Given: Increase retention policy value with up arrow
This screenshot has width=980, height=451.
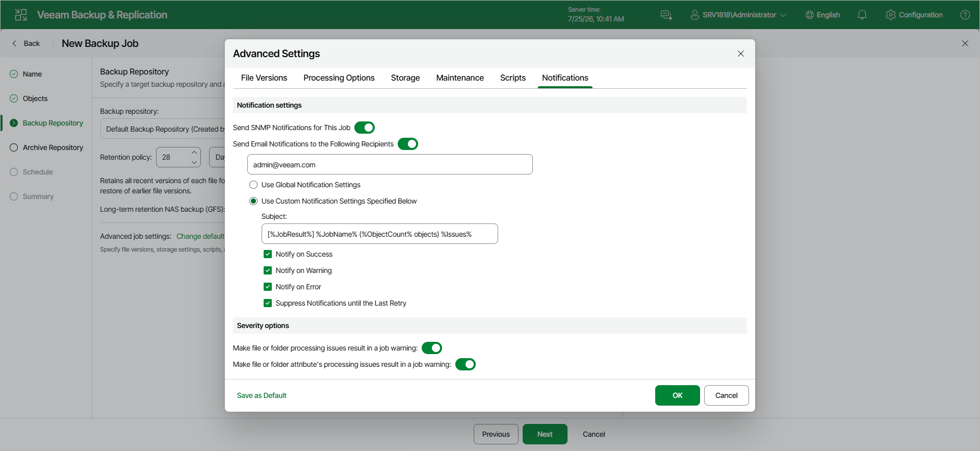Looking at the screenshot, I should (x=194, y=153).
